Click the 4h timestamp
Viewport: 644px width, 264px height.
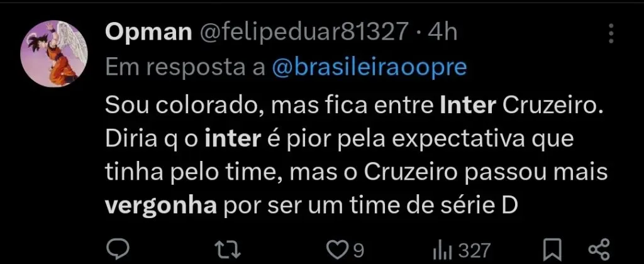tap(443, 33)
